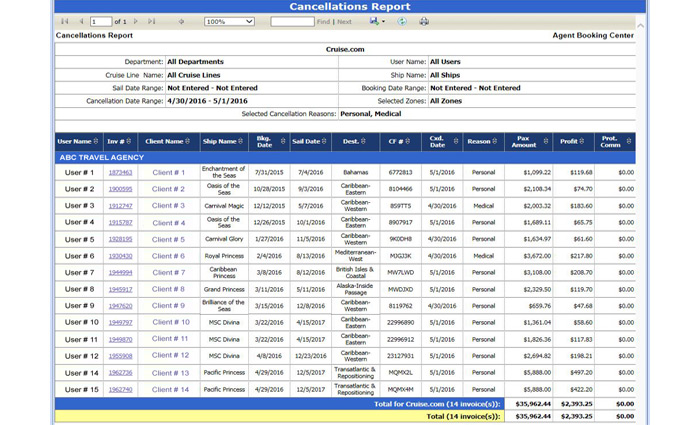Image resolution: width=700 pixels, height=425 pixels.
Task: Select User # 15 cell
Action: 79,389
